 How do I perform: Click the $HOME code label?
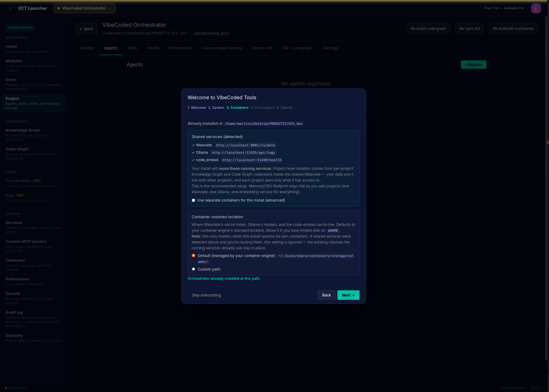[x=333, y=231]
